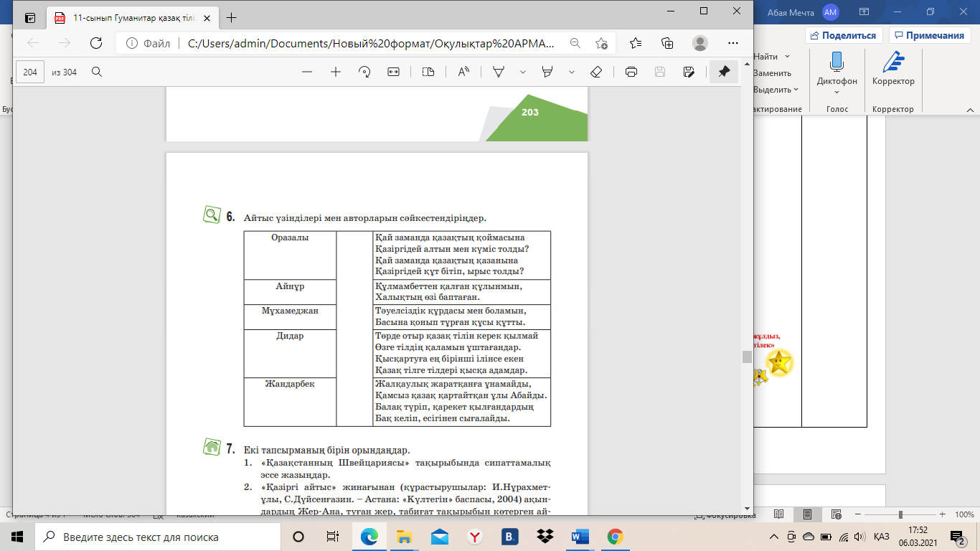Viewport: 980px width, 551px height.
Task: Click the Word zoom slider
Action: pos(902,515)
